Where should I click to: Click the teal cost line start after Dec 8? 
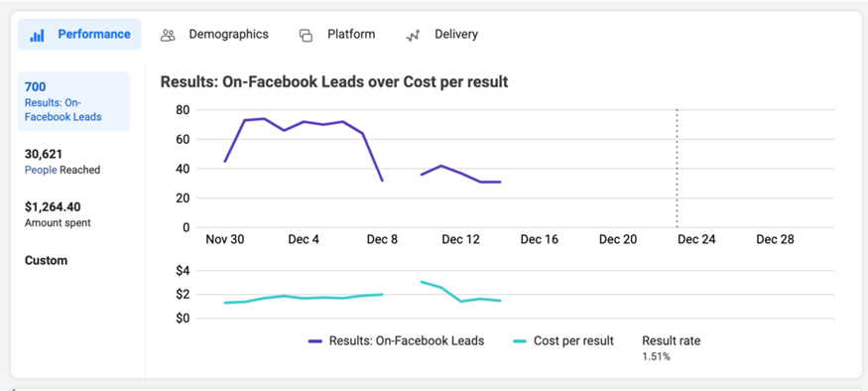coord(422,282)
